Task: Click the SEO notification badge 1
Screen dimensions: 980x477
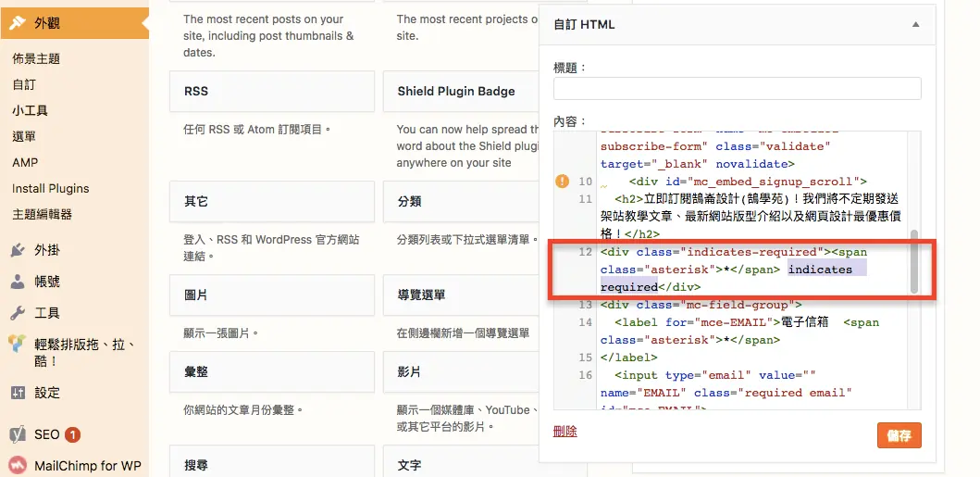Action: (72, 434)
